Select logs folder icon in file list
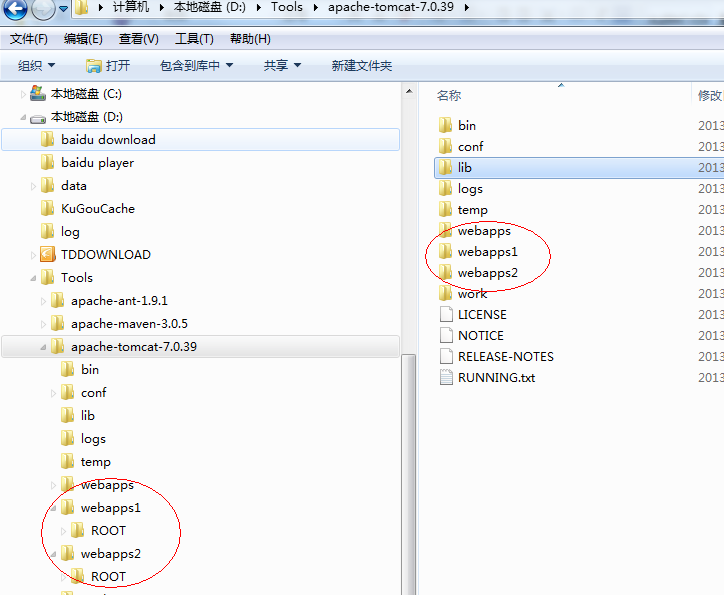This screenshot has width=724, height=595. pos(446,188)
